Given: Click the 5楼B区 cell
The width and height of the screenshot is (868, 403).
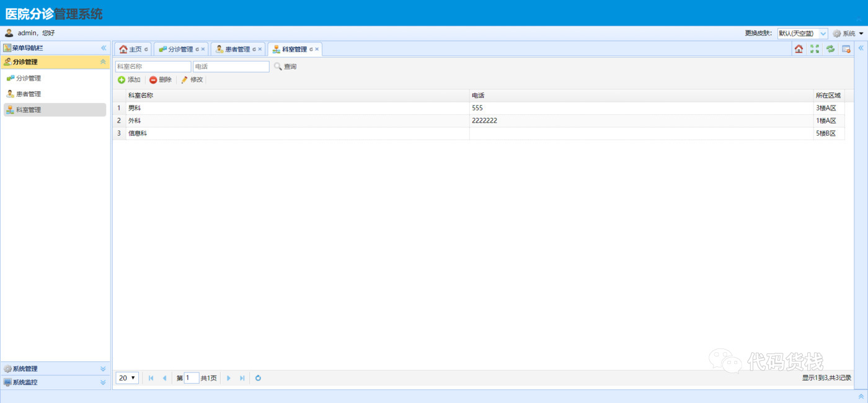Looking at the screenshot, I should (829, 133).
